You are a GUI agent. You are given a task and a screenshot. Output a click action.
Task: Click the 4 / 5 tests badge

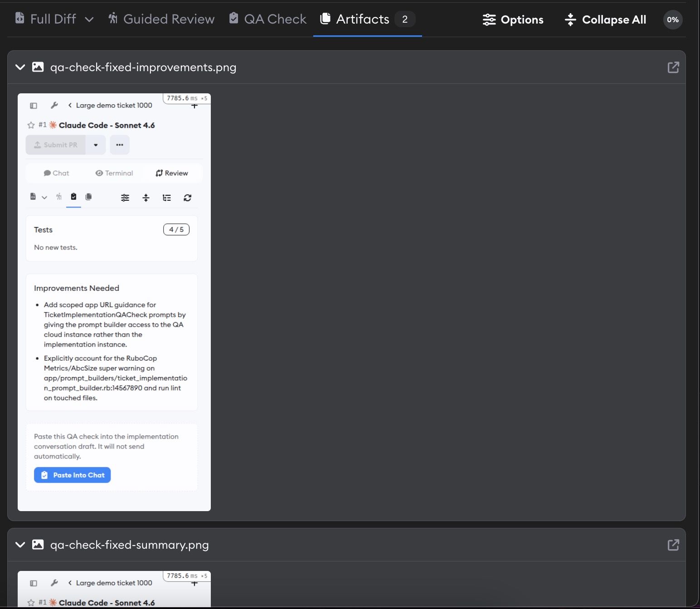[176, 230]
